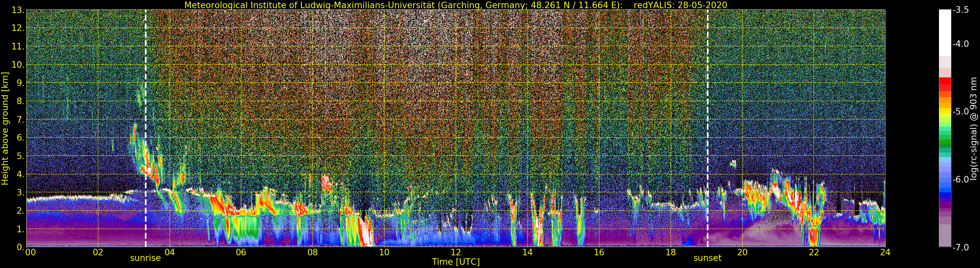Click the log(rc-signal) @ 903 nm label
The width and height of the screenshot is (980, 268).
973,128
